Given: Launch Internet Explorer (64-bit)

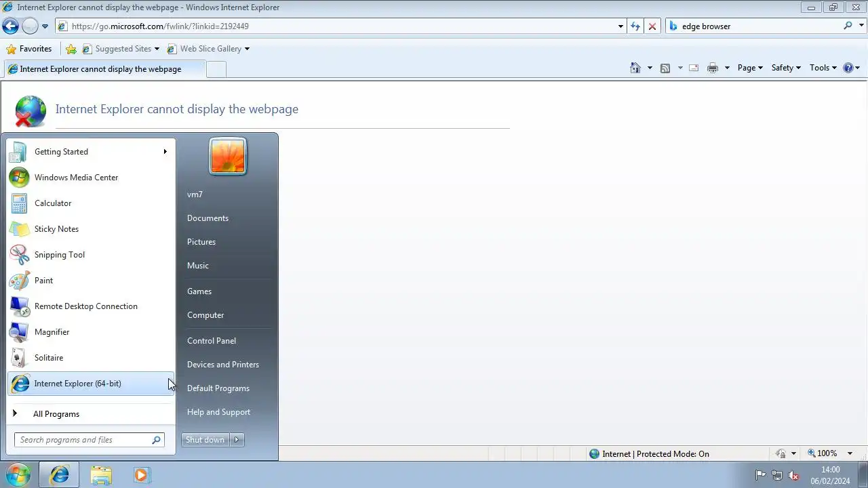Looking at the screenshot, I should [x=91, y=384].
